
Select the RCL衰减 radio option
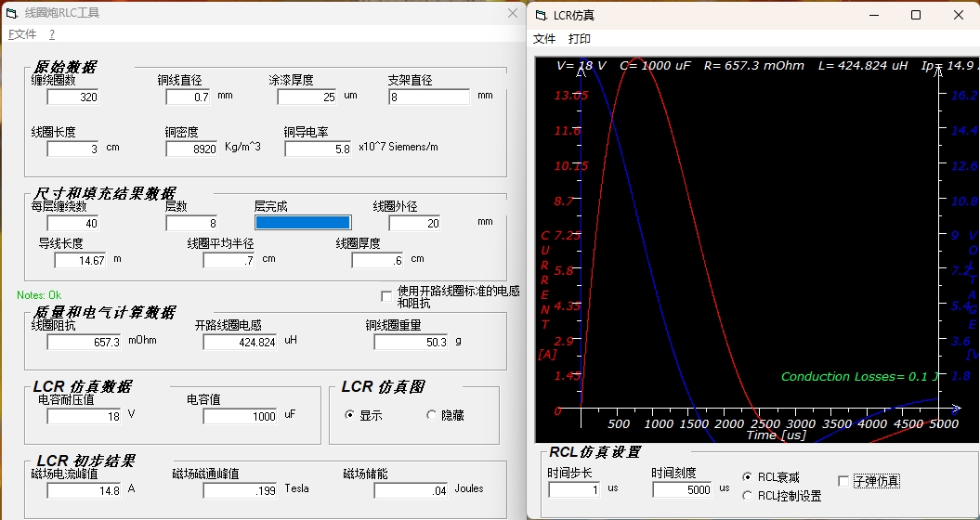pos(747,477)
